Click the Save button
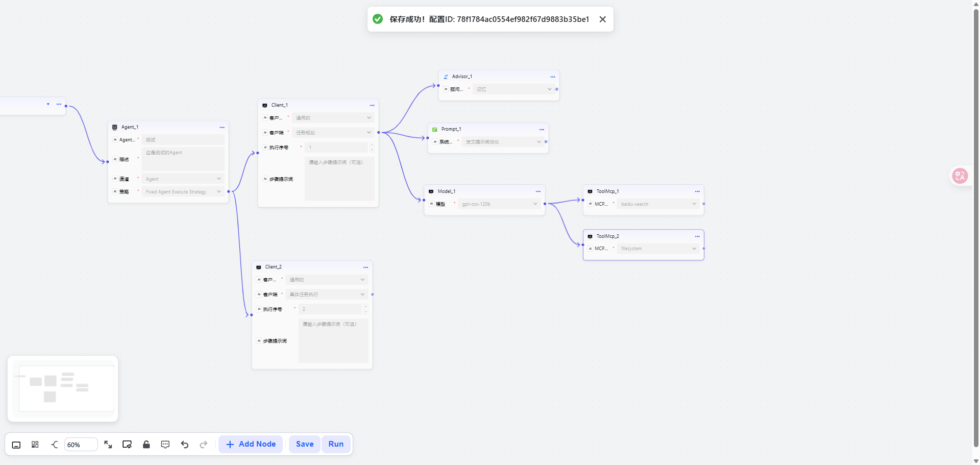Image resolution: width=980 pixels, height=465 pixels. pos(305,444)
